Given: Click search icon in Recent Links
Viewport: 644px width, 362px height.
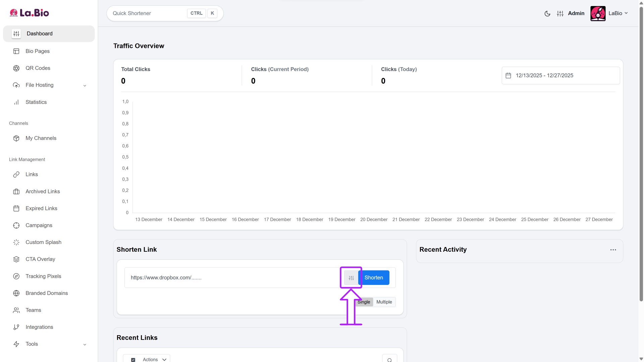Looking at the screenshot, I should point(389,360).
